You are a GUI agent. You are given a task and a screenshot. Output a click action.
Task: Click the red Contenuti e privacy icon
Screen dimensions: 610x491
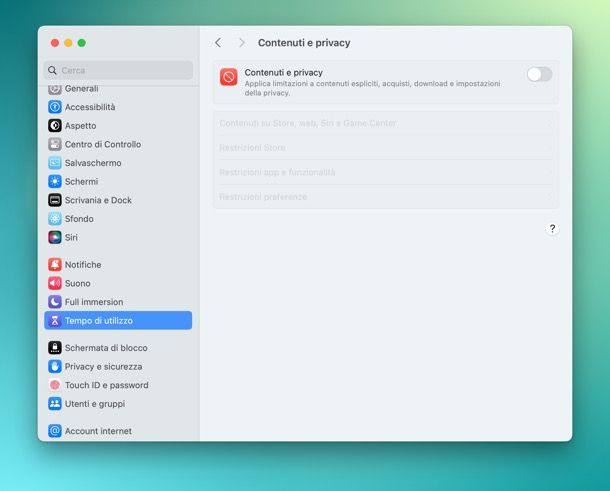[x=229, y=77]
